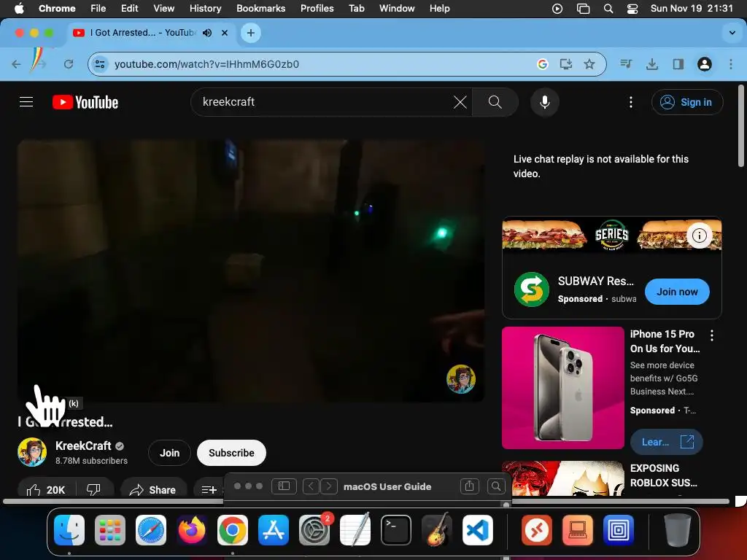
Task: Open Chrome three-dot menu
Action: pyautogui.click(x=731, y=64)
